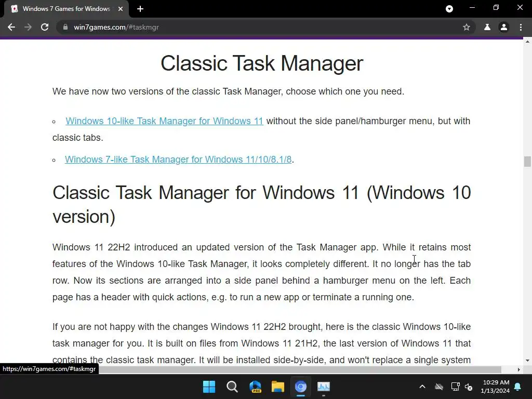Click the address bar URL
The height and width of the screenshot is (399, 532).
[x=116, y=27]
